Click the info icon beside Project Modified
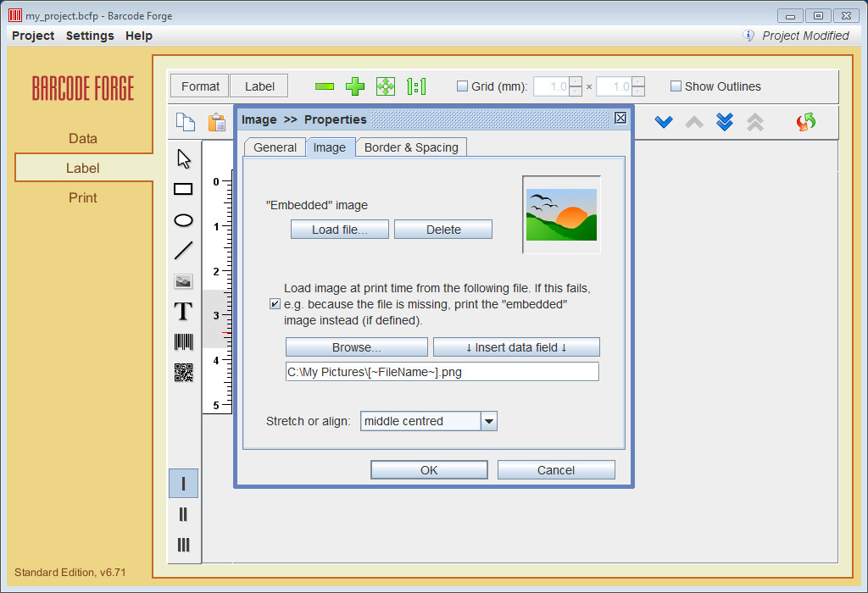 748,36
